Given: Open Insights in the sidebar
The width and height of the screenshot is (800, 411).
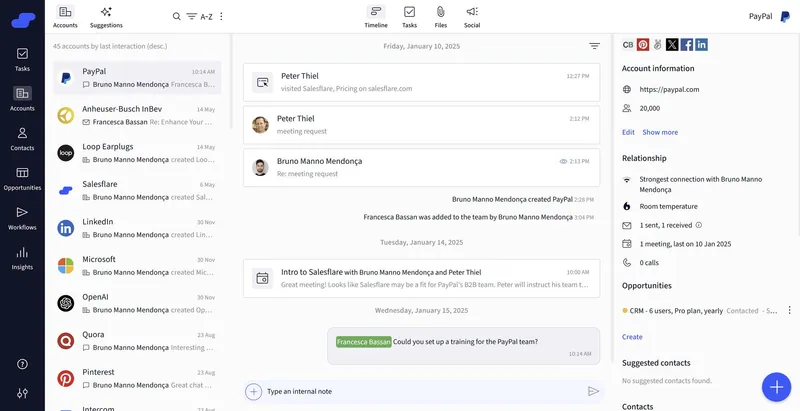Looking at the screenshot, I should coord(22,258).
